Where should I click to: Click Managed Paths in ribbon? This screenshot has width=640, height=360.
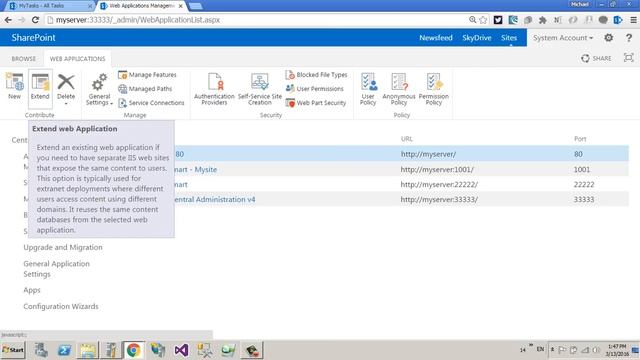click(145, 89)
